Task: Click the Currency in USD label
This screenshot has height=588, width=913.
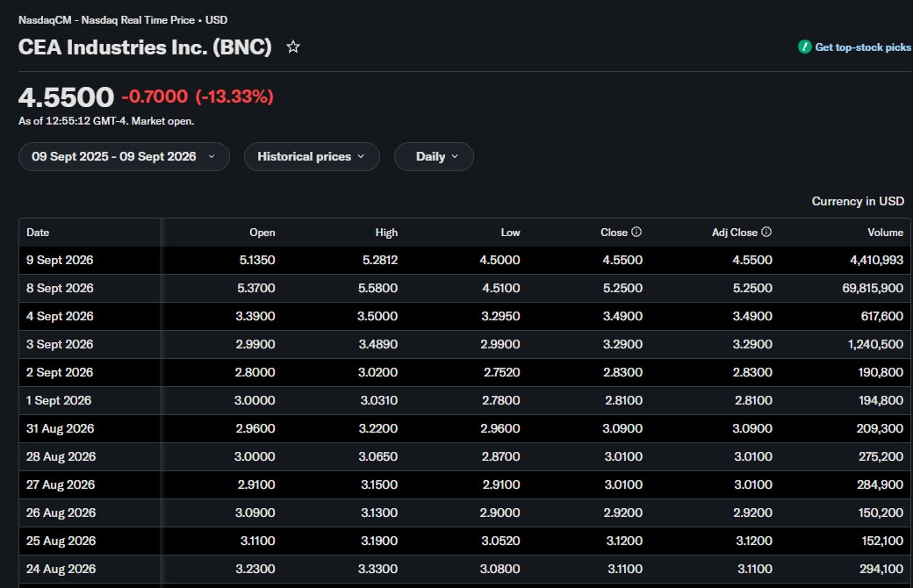Action: click(858, 202)
